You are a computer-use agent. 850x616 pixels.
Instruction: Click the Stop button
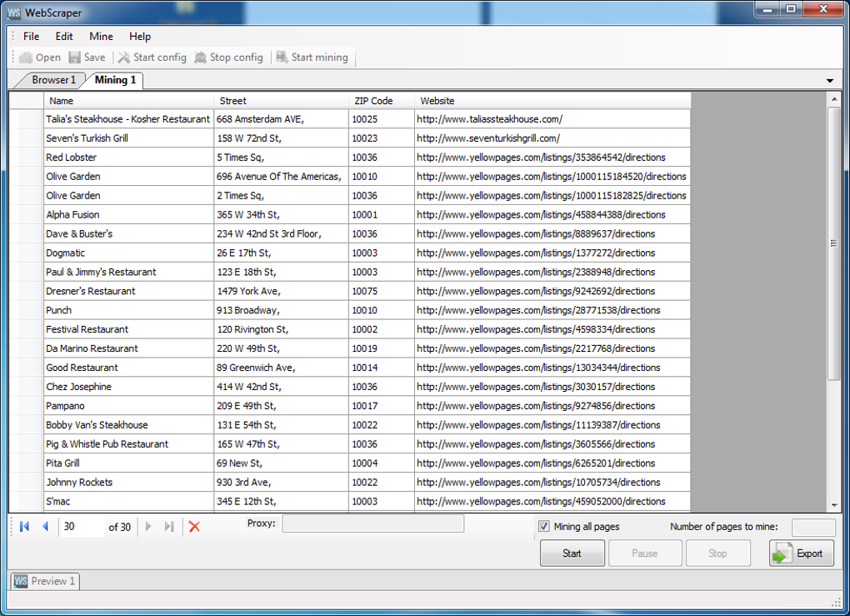[x=717, y=553]
